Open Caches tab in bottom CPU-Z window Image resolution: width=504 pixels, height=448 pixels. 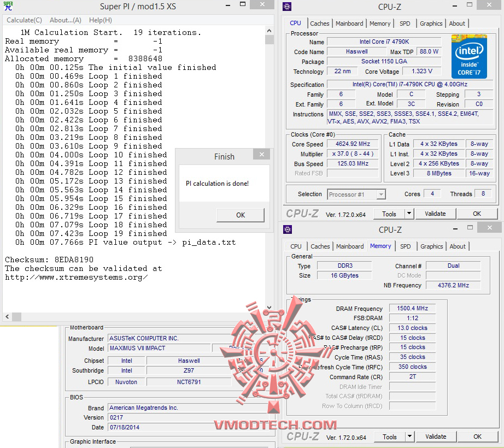[320, 246]
